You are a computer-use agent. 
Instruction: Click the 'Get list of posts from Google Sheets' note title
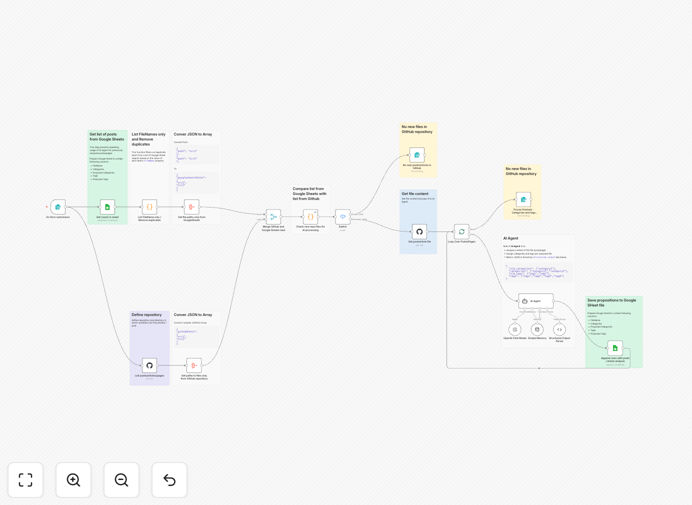point(107,136)
